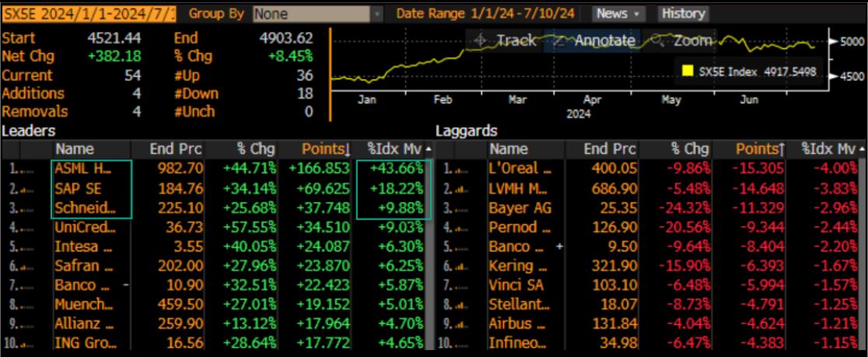This screenshot has height=357, width=868.
Task: Click the #Up count 36
Action: coord(304,75)
